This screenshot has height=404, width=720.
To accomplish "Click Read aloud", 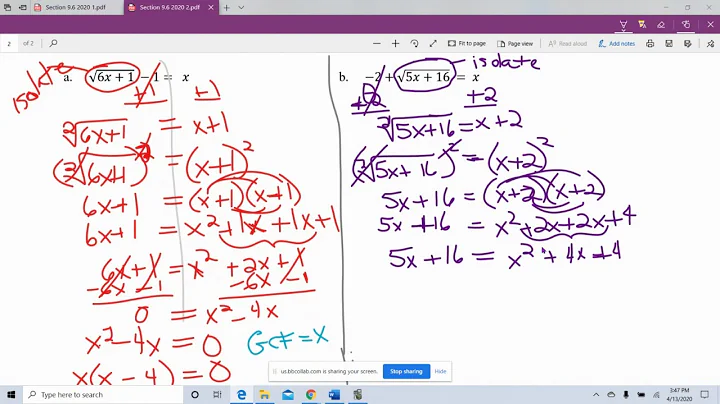I will [568, 44].
